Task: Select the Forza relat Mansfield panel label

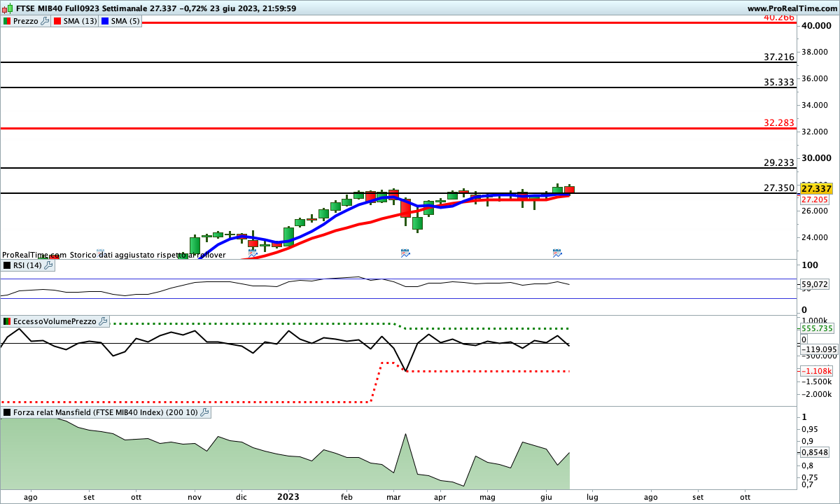Action: point(106,412)
